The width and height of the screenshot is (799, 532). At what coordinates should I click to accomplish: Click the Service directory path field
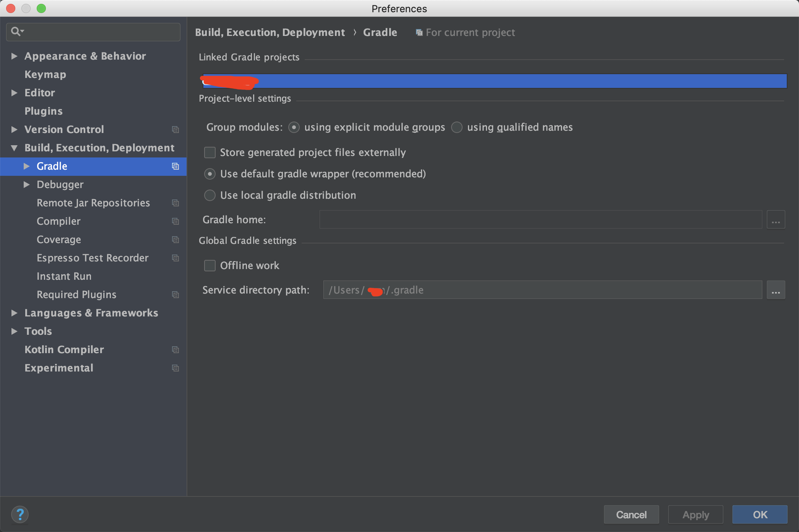542,290
